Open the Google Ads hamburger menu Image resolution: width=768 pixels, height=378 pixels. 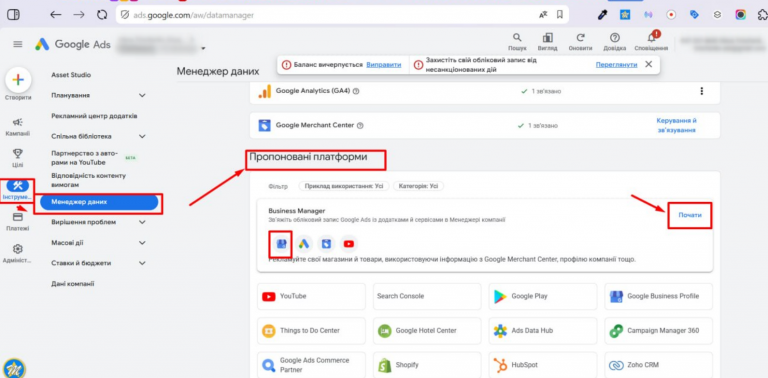[x=18, y=45]
